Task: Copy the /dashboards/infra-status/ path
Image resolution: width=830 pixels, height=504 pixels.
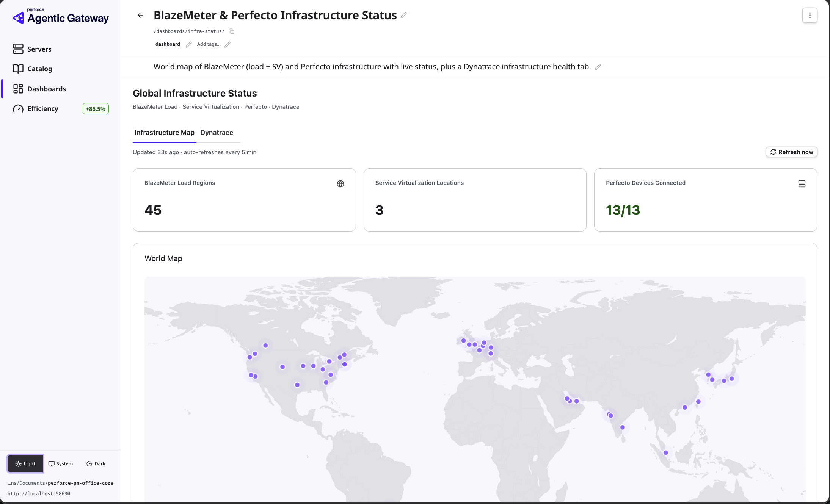Action: (231, 31)
